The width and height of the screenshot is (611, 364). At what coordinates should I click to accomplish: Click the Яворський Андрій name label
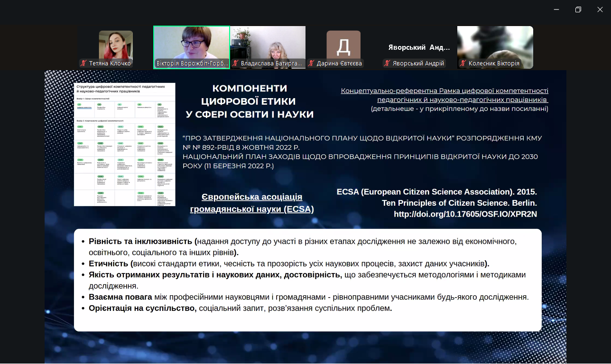[418, 64]
